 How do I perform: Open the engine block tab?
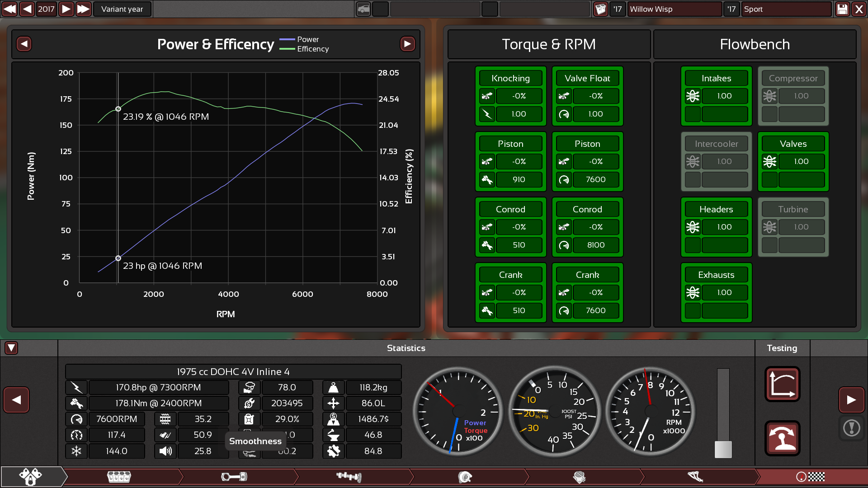pyautogui.click(x=119, y=477)
